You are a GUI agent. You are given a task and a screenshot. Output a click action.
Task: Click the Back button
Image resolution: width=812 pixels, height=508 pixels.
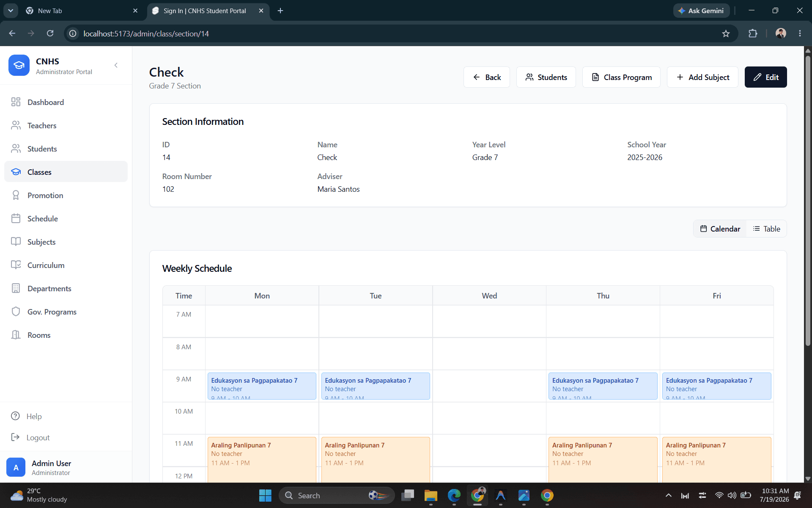pyautogui.click(x=487, y=77)
